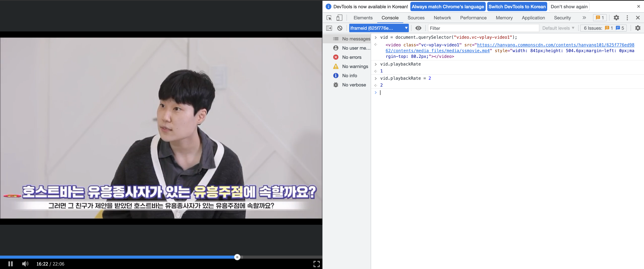
Task: Toggle the device toolbar icon
Action: (x=339, y=18)
